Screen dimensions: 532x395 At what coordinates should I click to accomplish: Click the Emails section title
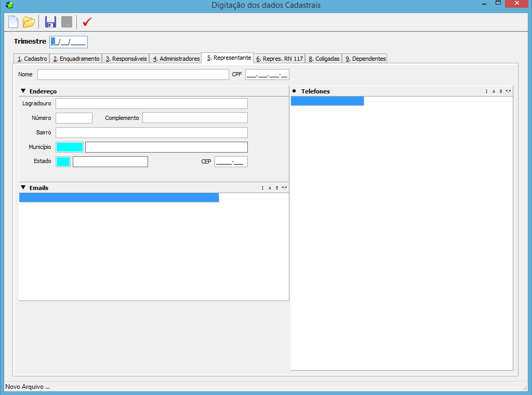pos(39,188)
